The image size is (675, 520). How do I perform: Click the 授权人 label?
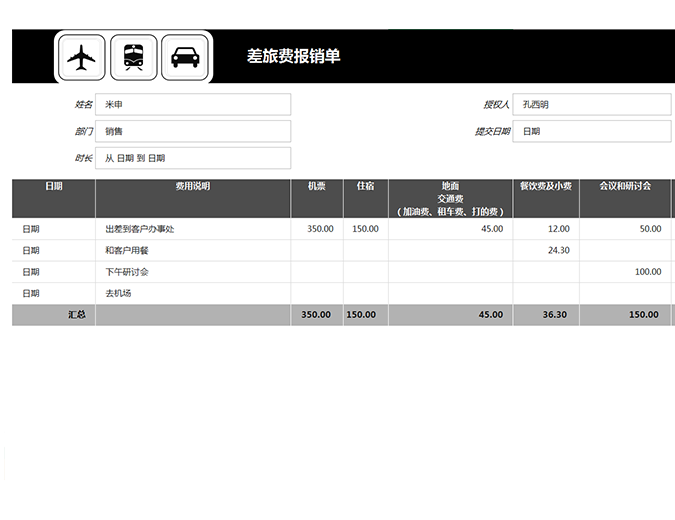496,104
